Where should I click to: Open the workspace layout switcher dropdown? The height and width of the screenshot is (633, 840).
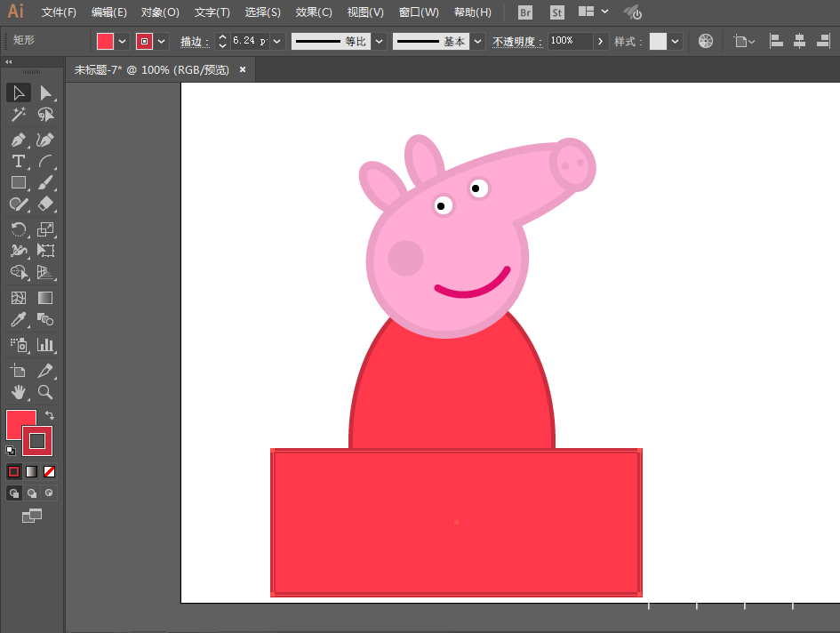[x=604, y=12]
